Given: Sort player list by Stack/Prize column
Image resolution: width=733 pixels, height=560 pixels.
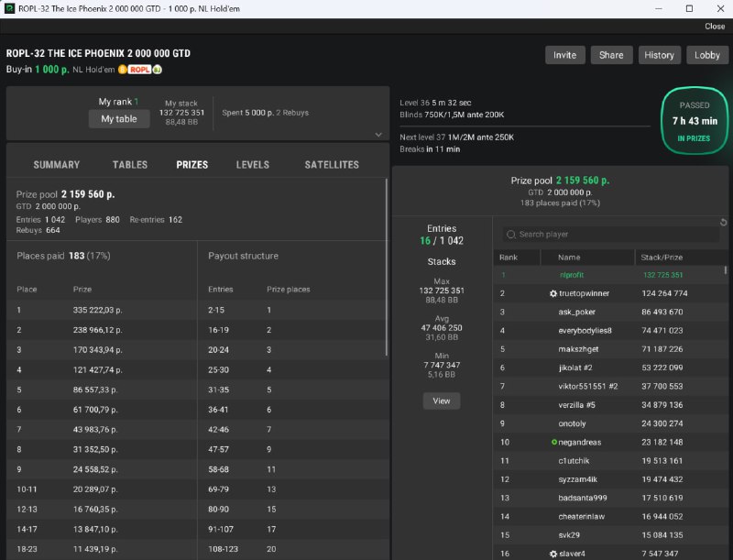Looking at the screenshot, I should [x=664, y=258].
